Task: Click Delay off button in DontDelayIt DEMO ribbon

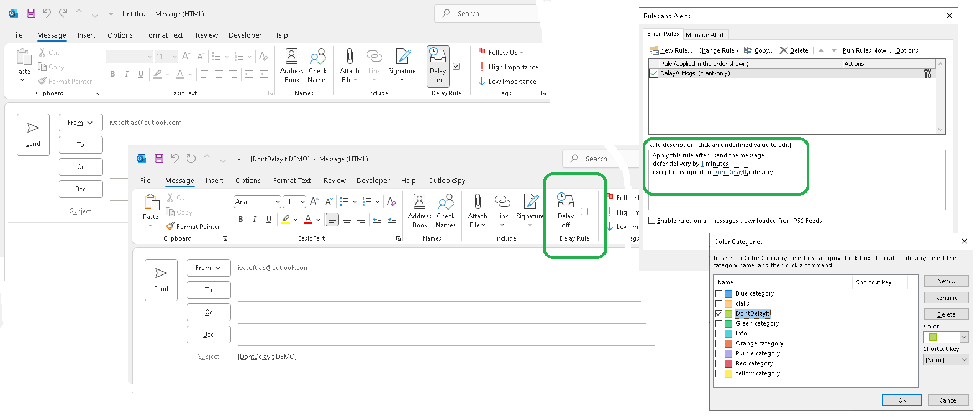Action: pos(566,211)
